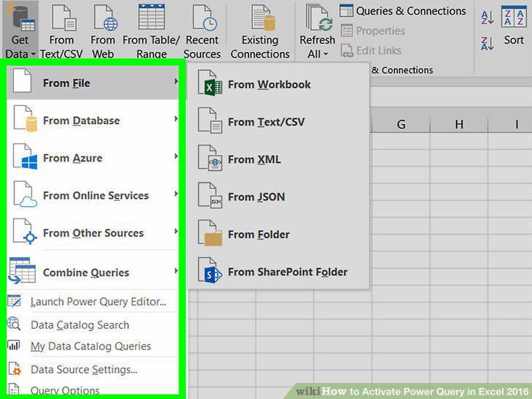Open My Data Catalog Queries
This screenshot has height=399, width=532.
click(x=93, y=346)
